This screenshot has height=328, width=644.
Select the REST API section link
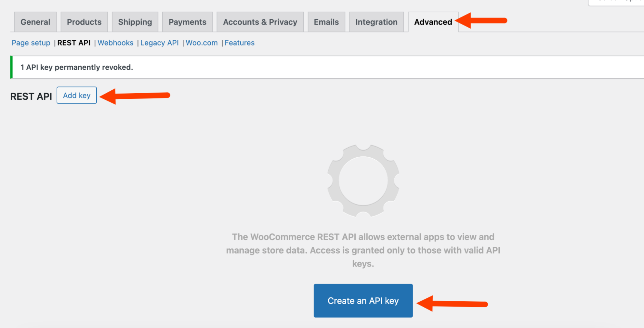[74, 43]
